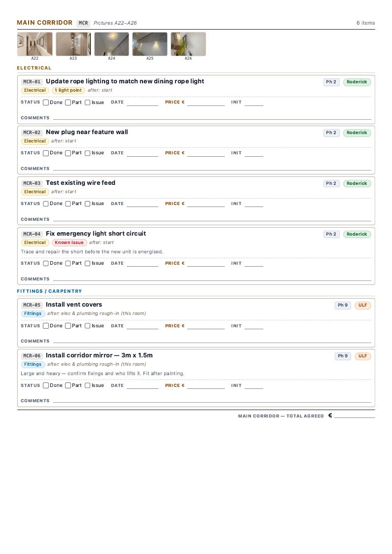
Task: Check Issue for MCR-04 emergency light
Action: coord(87,263)
